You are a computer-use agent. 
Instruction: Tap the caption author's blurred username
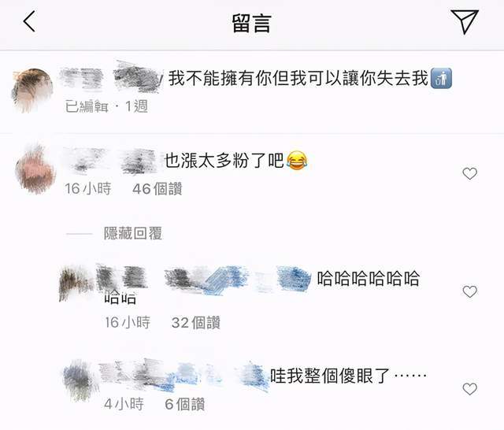pos(111,77)
